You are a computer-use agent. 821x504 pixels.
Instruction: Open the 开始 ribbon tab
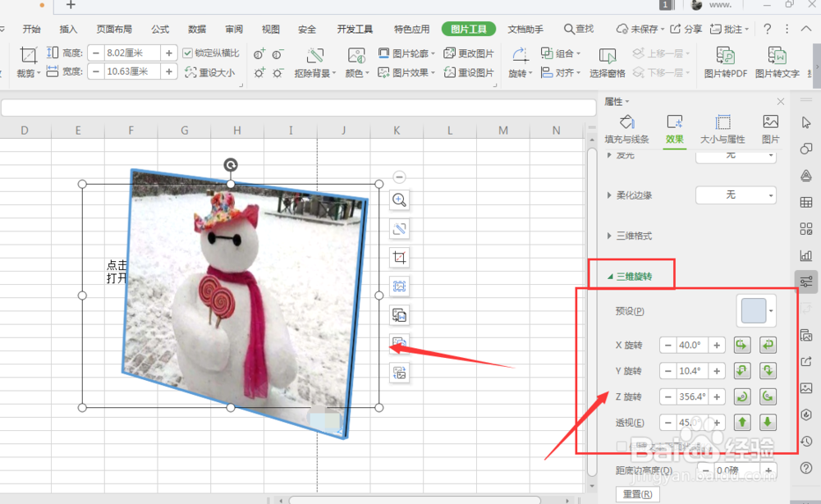pos(31,29)
